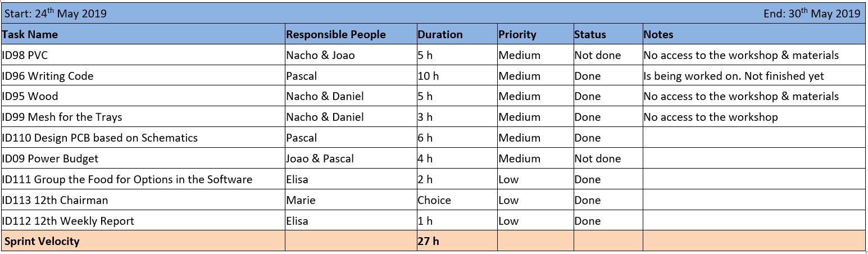The image size is (868, 254).
Task: Click the Joao & Pascal cell
Action: click(351, 158)
